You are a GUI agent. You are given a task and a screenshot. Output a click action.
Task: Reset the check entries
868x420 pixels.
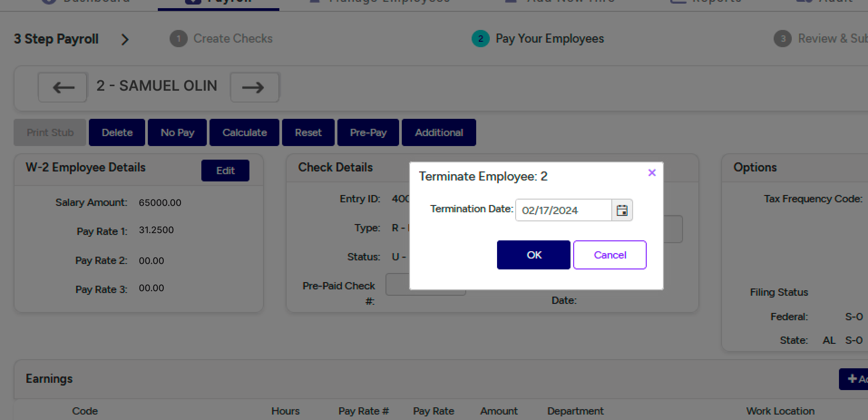click(x=308, y=132)
